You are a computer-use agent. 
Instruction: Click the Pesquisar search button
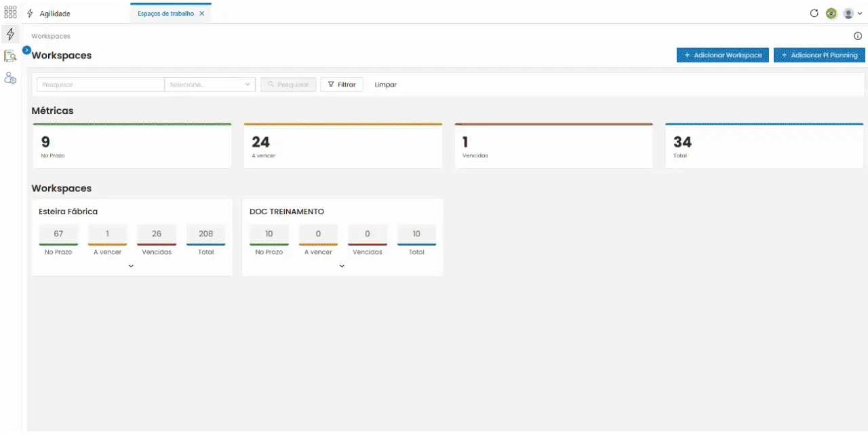tap(288, 85)
